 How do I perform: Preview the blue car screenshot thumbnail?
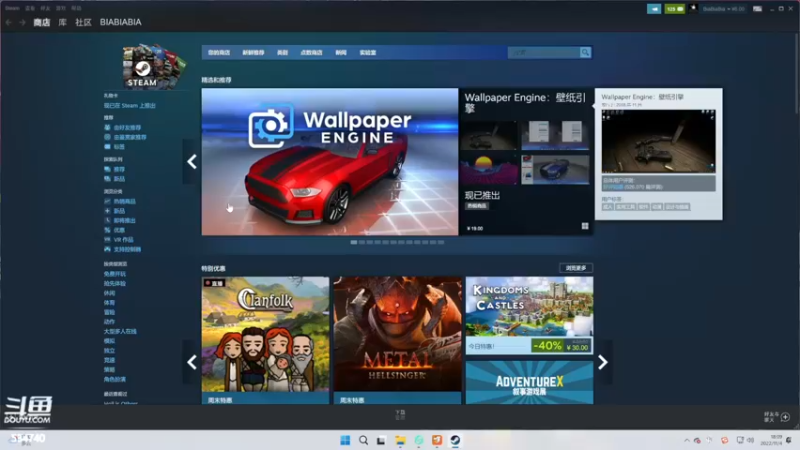(x=555, y=170)
